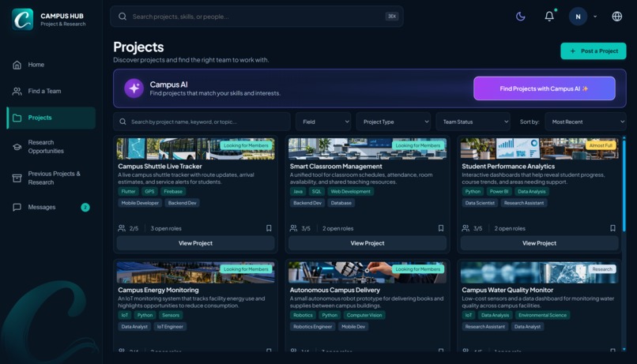Click the Power BI skill tag
Image resolution: width=637 pixels, height=364 pixels.
tap(499, 192)
